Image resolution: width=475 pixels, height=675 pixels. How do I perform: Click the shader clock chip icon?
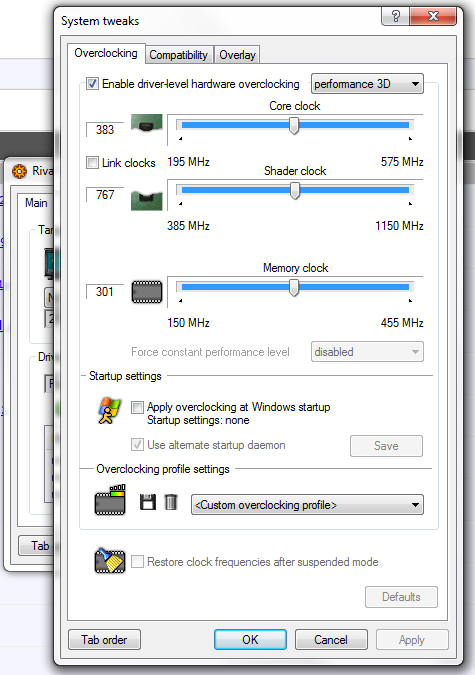pos(146,200)
